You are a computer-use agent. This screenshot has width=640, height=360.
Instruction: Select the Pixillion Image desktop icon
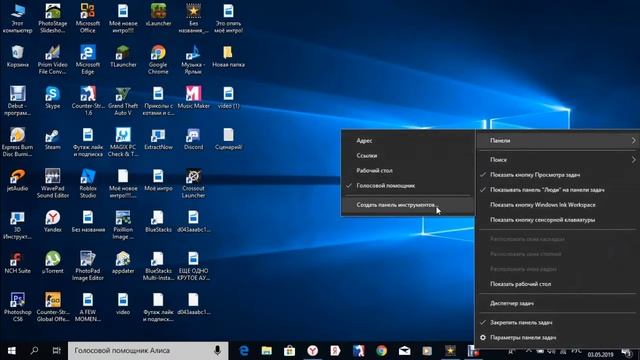click(123, 224)
